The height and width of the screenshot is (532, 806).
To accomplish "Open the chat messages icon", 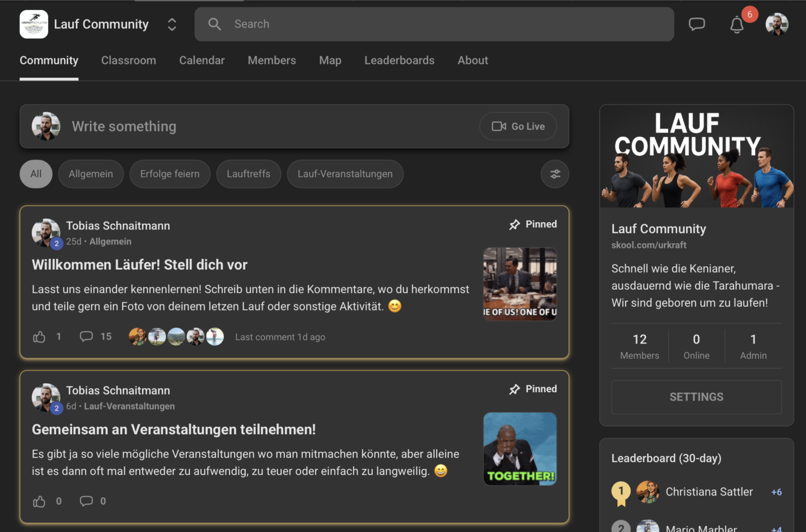I will pyautogui.click(x=696, y=24).
